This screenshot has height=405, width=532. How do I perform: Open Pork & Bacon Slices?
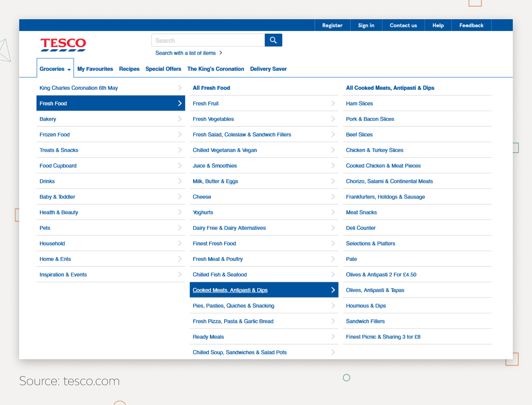pos(370,119)
